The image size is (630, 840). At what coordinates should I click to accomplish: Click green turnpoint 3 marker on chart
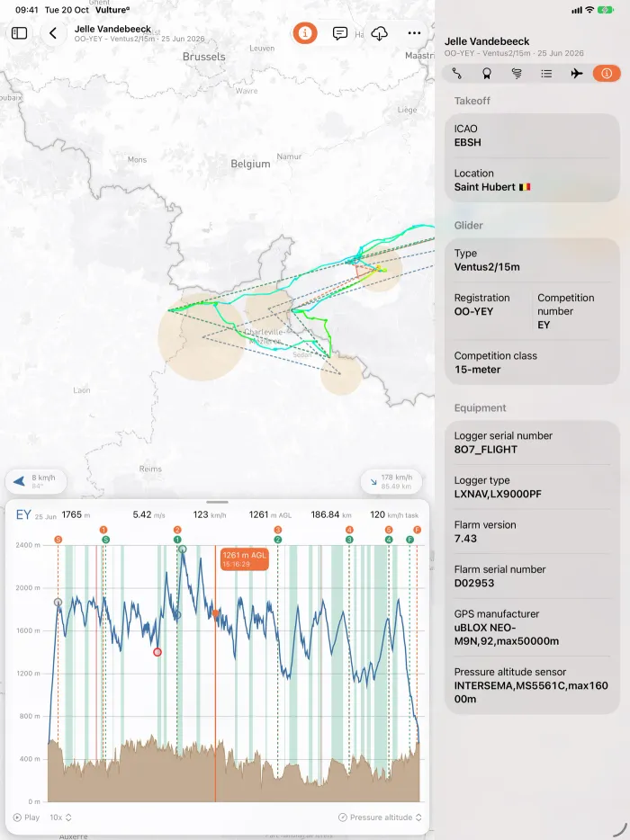pos(349,540)
